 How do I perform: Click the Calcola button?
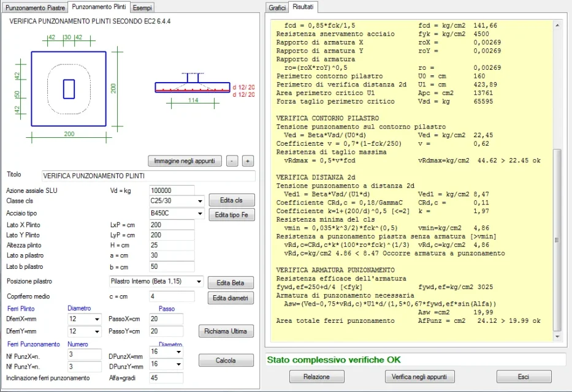(x=226, y=360)
